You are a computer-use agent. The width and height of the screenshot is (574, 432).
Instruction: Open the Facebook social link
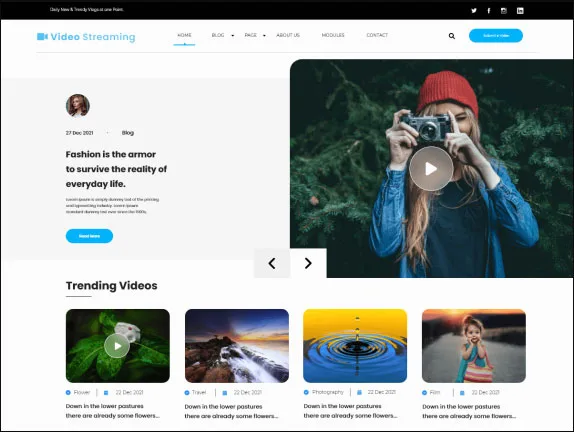tap(489, 11)
